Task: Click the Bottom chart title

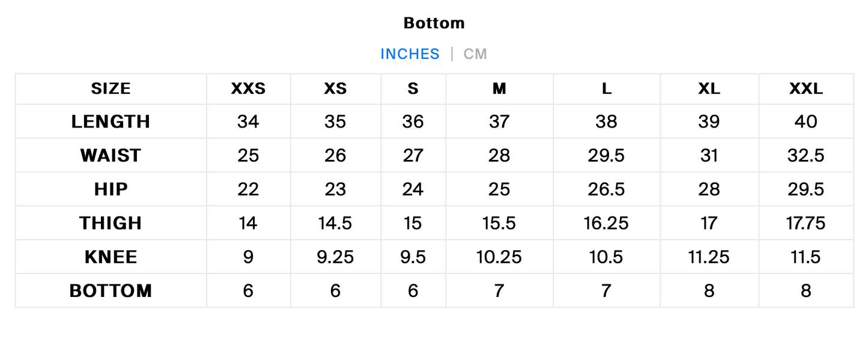Action: [434, 23]
